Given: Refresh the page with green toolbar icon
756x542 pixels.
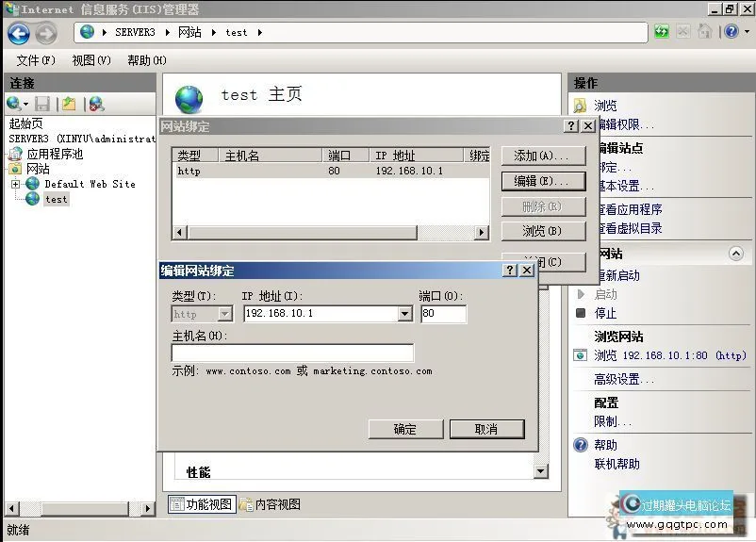Looking at the screenshot, I should click(x=662, y=32).
